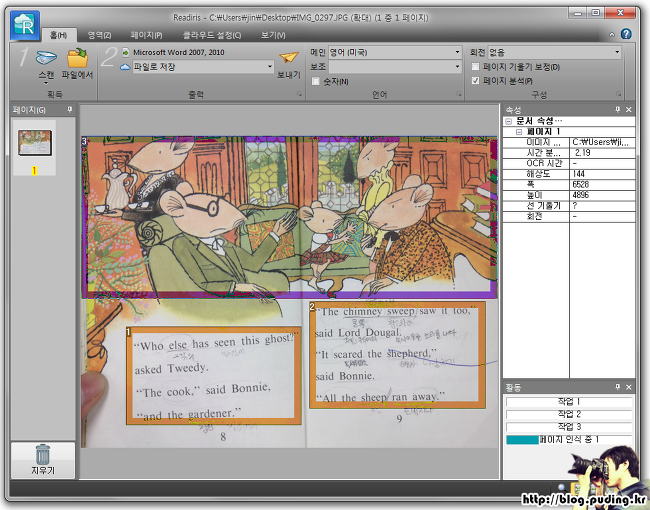Click the 폭 value 6528
The height and width of the screenshot is (510, 650).
tap(580, 185)
